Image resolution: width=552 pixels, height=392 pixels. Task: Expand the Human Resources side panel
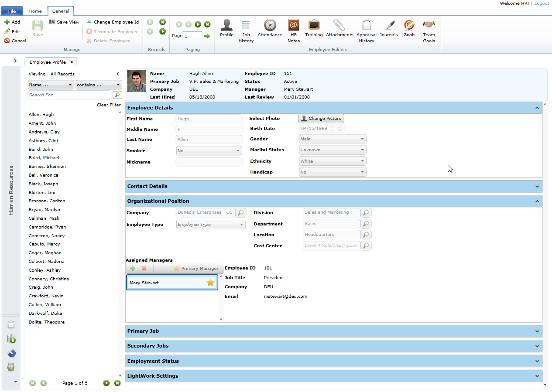tap(15, 61)
